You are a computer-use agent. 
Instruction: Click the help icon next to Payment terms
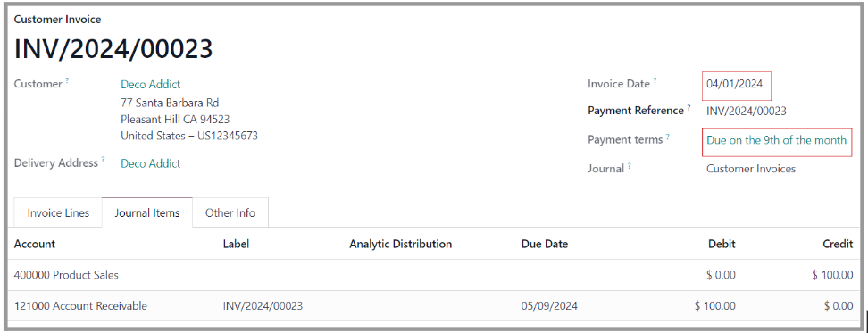(x=668, y=136)
